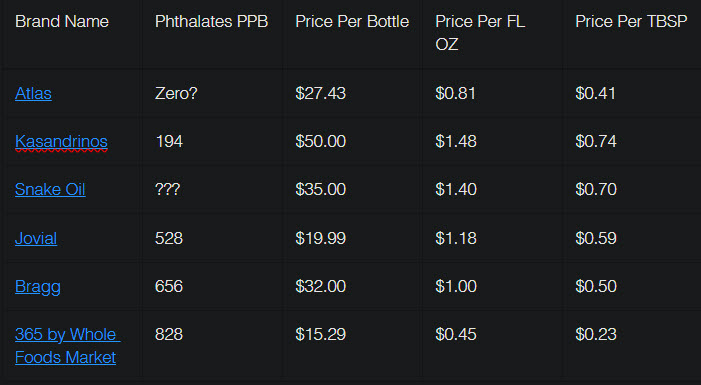
Task: Open the Kasandrinos brand link
Action: [x=61, y=142]
